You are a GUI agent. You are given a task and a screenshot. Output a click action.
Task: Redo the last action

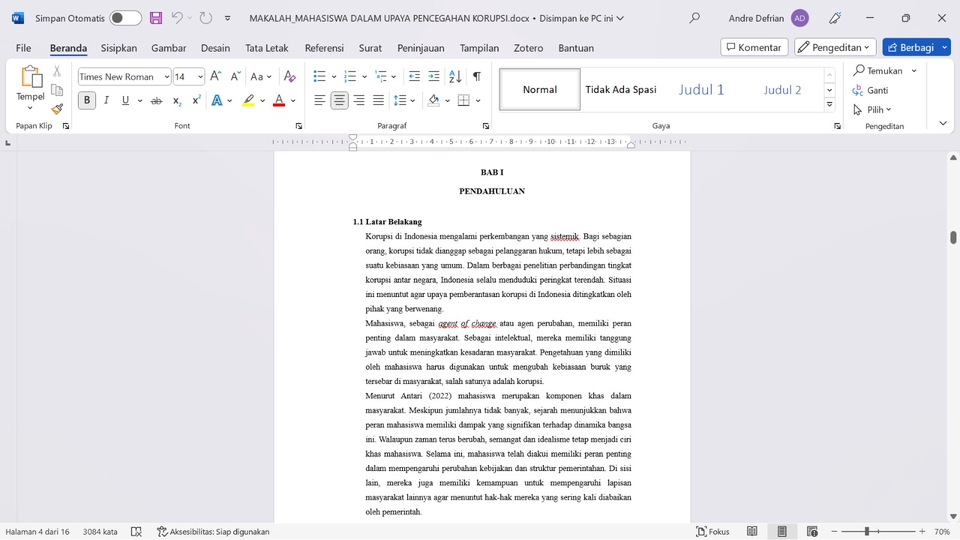(x=206, y=18)
